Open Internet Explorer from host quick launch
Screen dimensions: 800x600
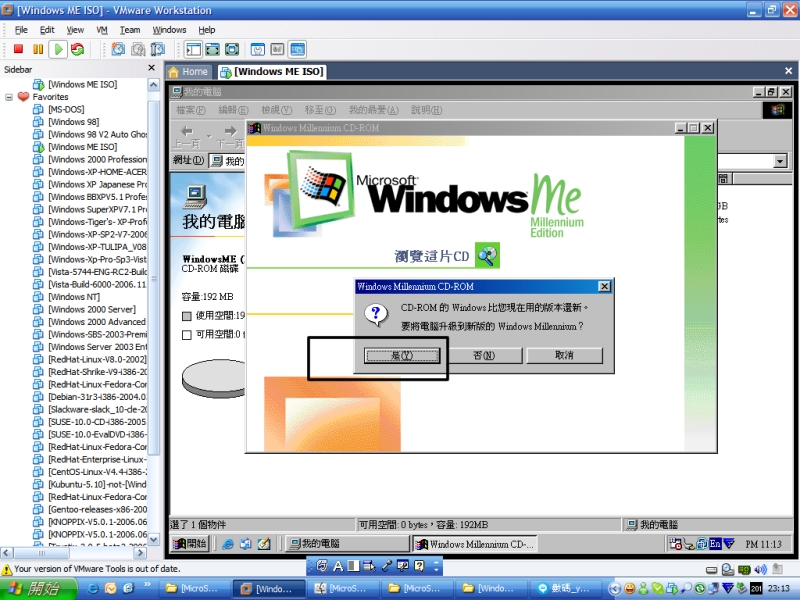94,588
